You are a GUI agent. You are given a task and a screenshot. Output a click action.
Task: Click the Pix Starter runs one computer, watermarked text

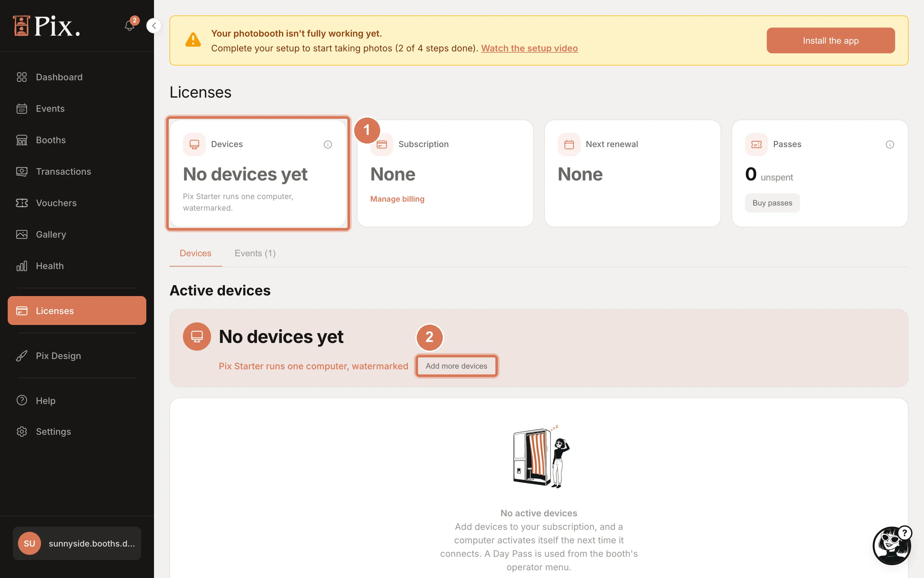313,366
